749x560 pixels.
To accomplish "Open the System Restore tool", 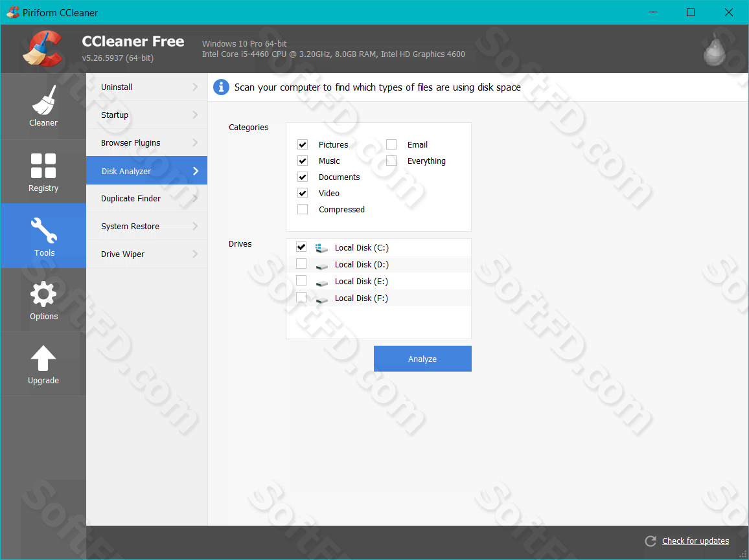I will (146, 227).
